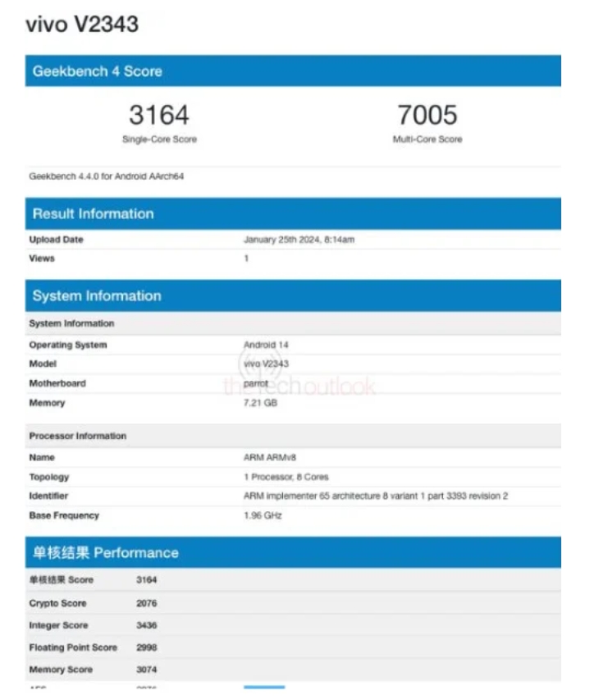Click the '单核结果 Score' row label

pos(62,580)
